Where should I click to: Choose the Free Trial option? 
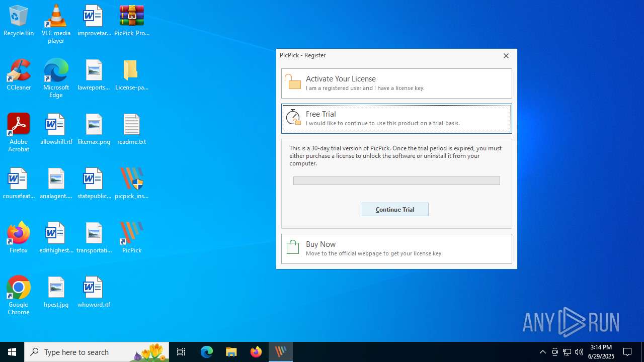coord(396,119)
